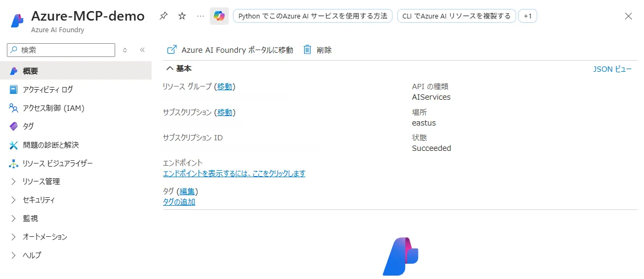Viewport: 644px width, 279px height.
Task: Click Azure AI Foundry ポータルに移動 button
Action: [230, 50]
